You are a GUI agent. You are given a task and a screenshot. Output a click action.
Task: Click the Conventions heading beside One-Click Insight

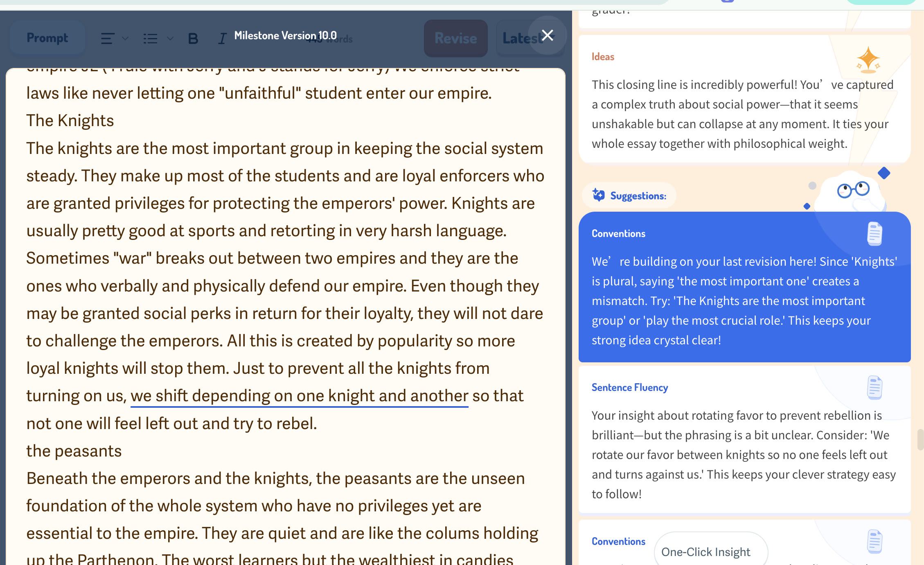click(x=618, y=541)
